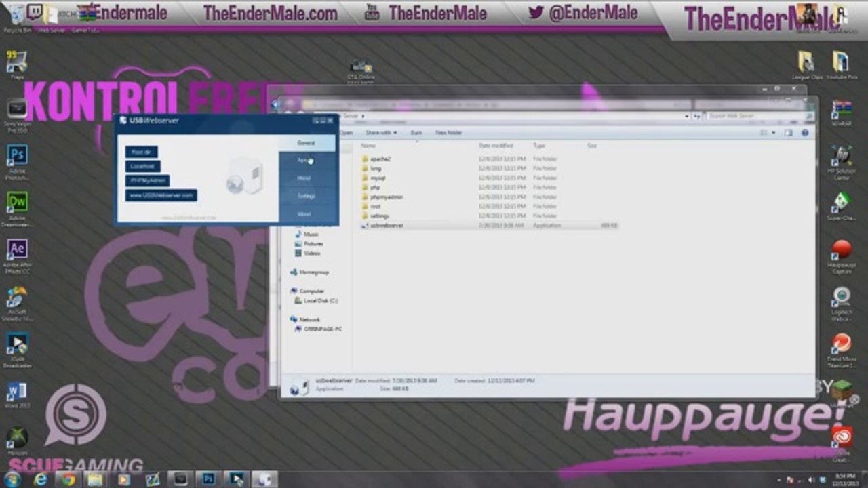Visit the www.USBWebserver.com link button

tap(161, 195)
